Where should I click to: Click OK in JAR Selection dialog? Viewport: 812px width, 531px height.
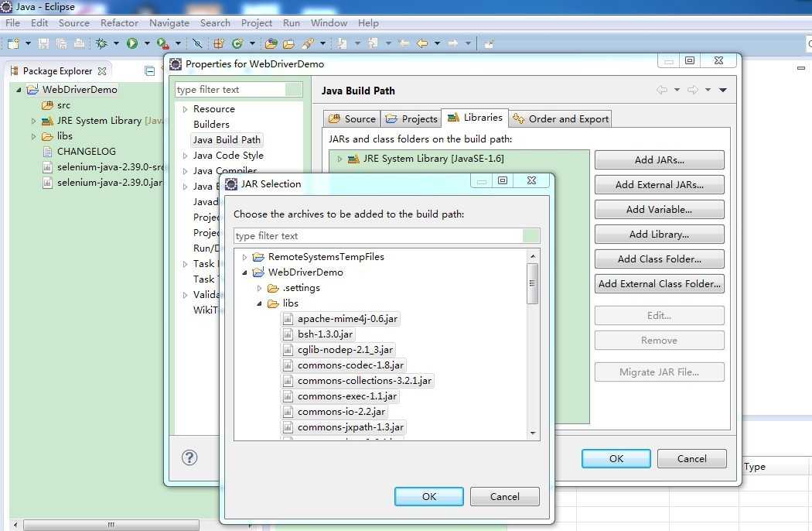point(428,496)
